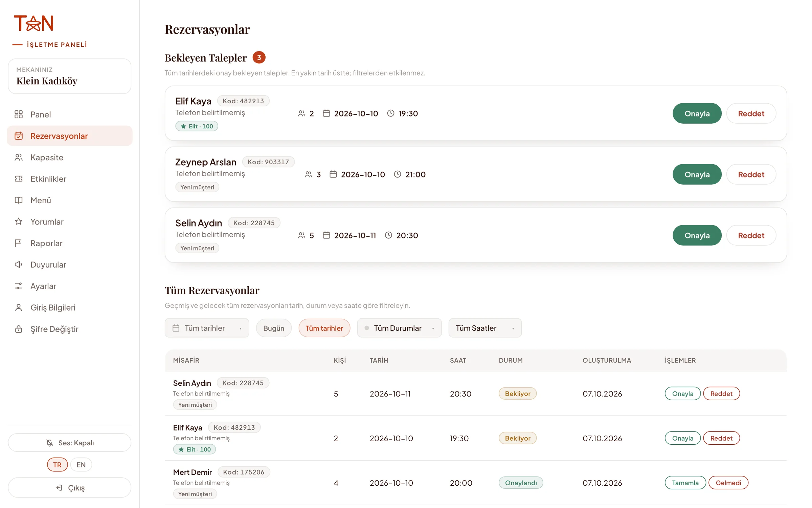Click the Panel grid icon

(19, 114)
